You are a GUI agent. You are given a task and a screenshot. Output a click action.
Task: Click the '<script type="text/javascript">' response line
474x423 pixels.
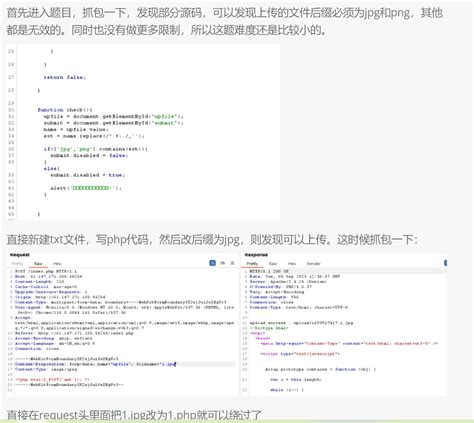pos(300,354)
